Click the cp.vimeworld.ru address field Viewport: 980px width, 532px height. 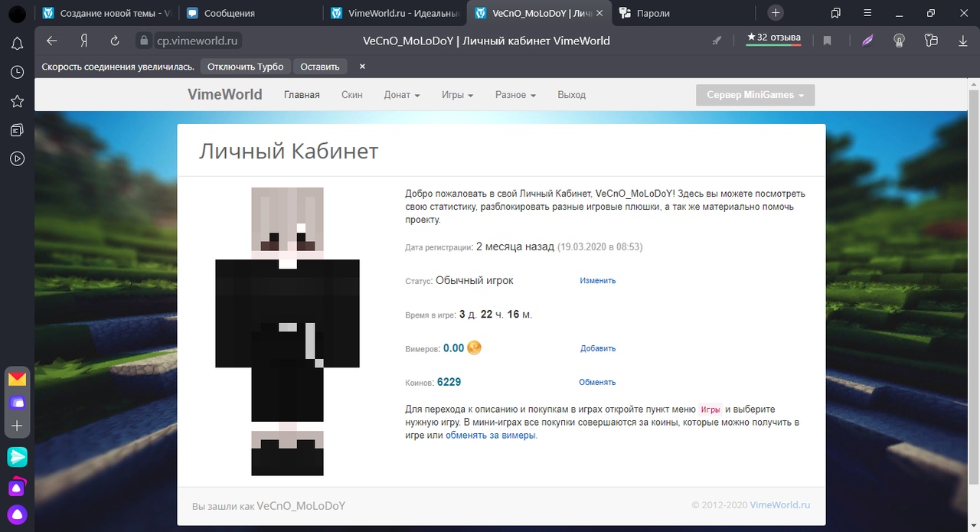coord(198,41)
